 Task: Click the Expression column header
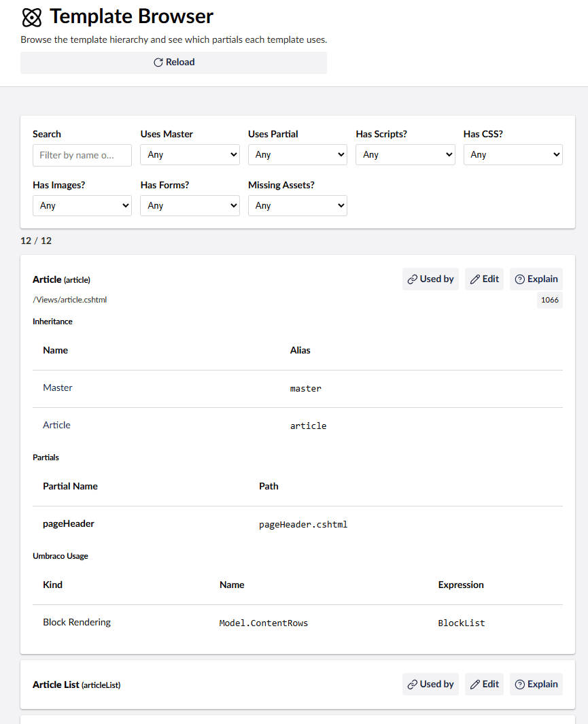461,585
